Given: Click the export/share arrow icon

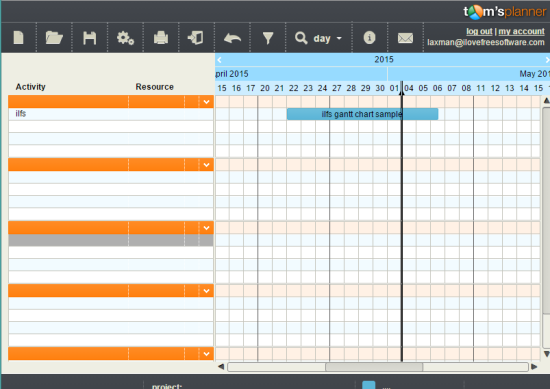Looking at the screenshot, I should [x=195, y=38].
